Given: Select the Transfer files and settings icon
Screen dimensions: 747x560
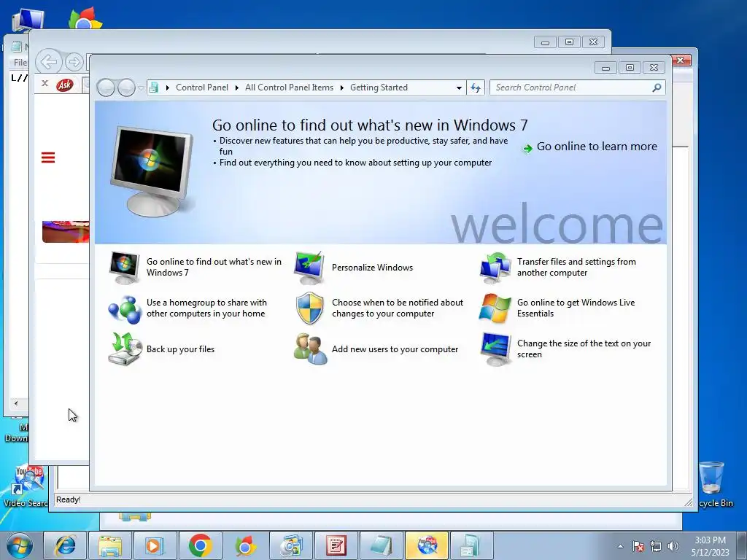Looking at the screenshot, I should [x=495, y=267].
